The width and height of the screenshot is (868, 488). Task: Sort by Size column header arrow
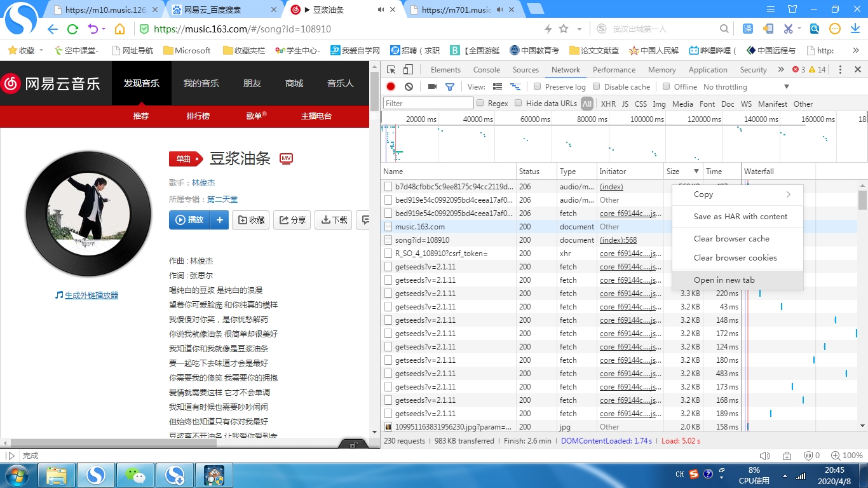coord(696,172)
